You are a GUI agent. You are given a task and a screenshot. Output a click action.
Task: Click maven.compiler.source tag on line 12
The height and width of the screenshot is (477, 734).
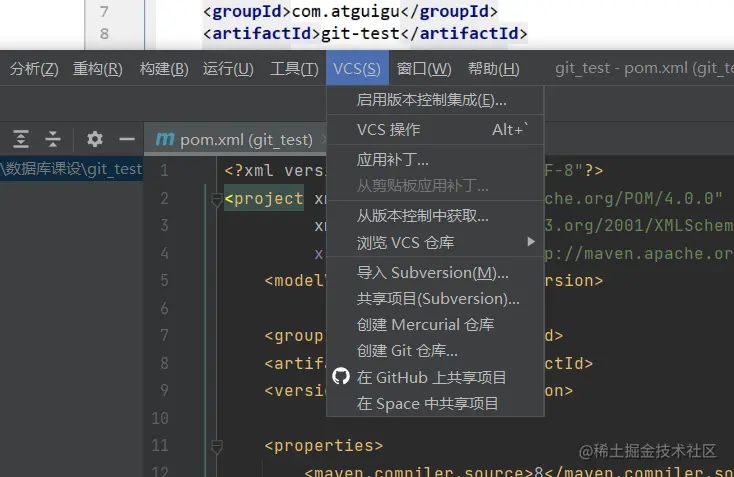pyautogui.click(x=419, y=472)
